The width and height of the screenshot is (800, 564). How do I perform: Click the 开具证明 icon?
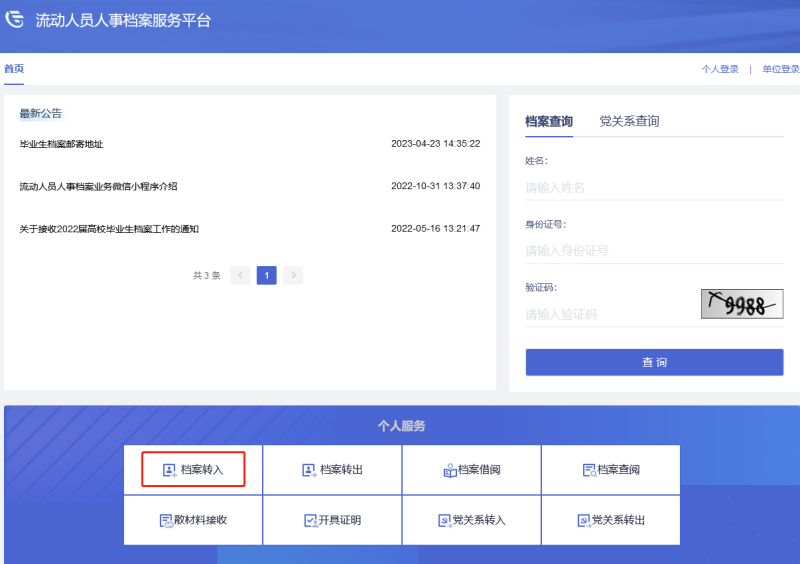[311, 521]
